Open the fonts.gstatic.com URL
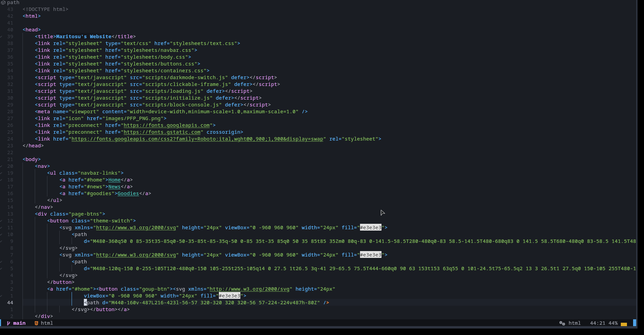This screenshot has width=644, height=335. click(x=162, y=132)
